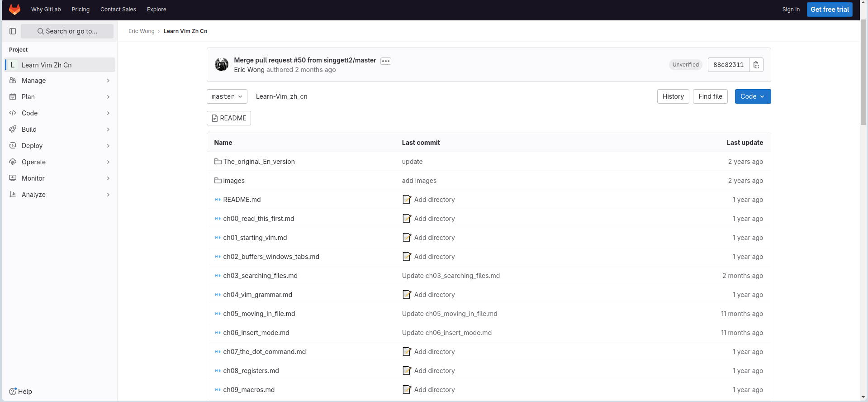
Task: Open the add images commit link
Action: [x=419, y=181]
